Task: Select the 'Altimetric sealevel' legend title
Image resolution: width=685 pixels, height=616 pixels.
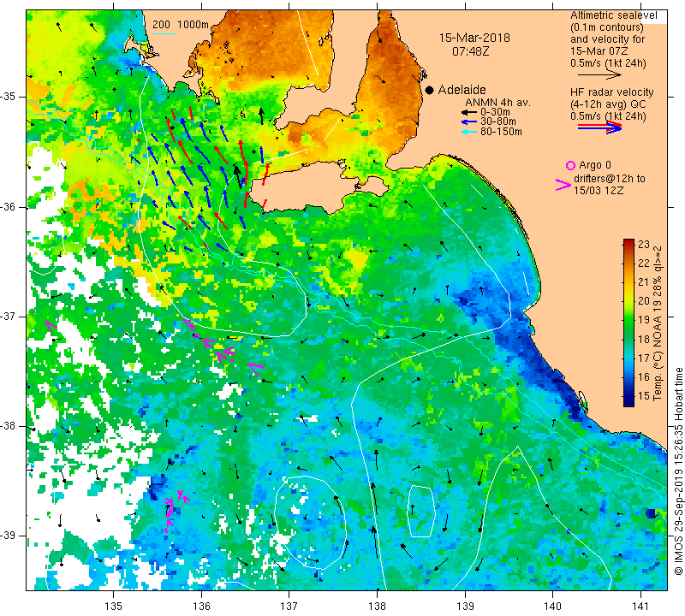Action: [613, 15]
